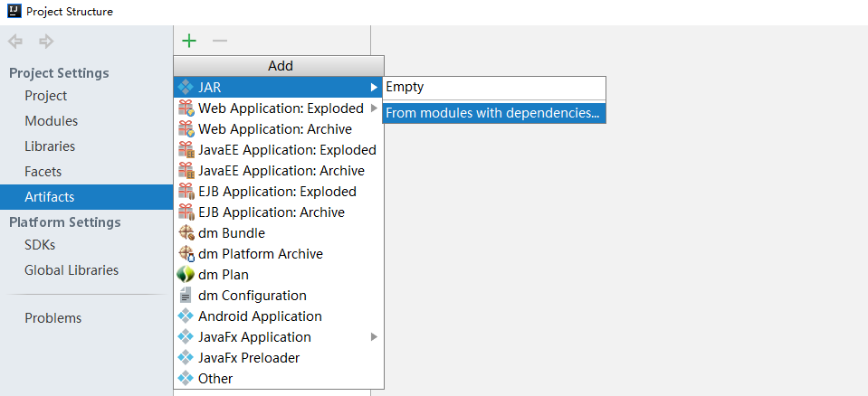Click the dm Configuration file icon
The height and width of the screenshot is (396, 868).
click(x=186, y=296)
